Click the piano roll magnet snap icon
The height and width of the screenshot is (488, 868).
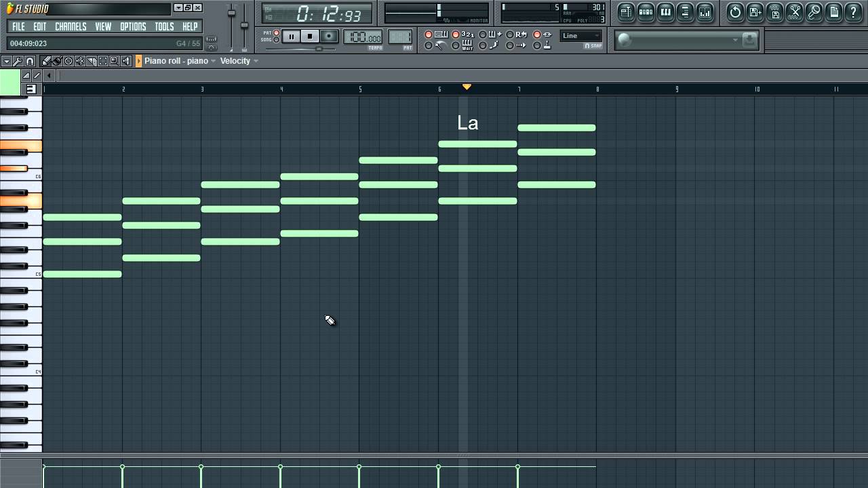30,61
